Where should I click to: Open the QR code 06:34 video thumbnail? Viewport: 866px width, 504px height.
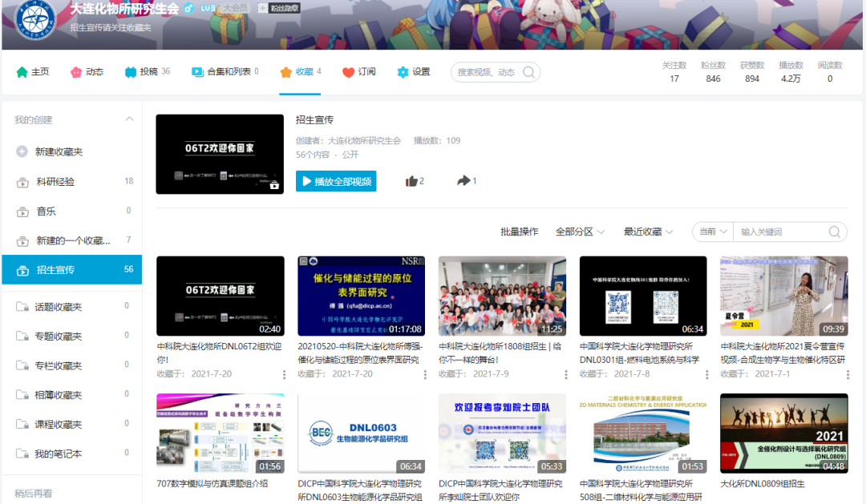[x=643, y=296]
